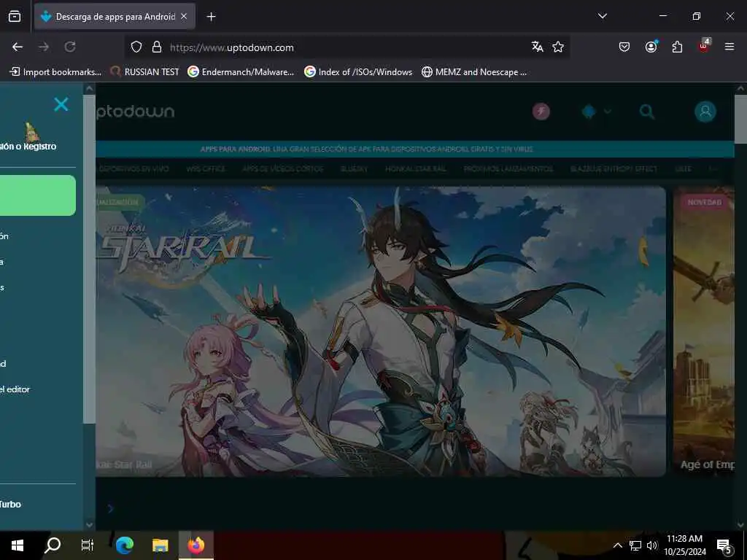Open File Explorer from the taskbar
This screenshot has width=747, height=560.
tap(160, 545)
